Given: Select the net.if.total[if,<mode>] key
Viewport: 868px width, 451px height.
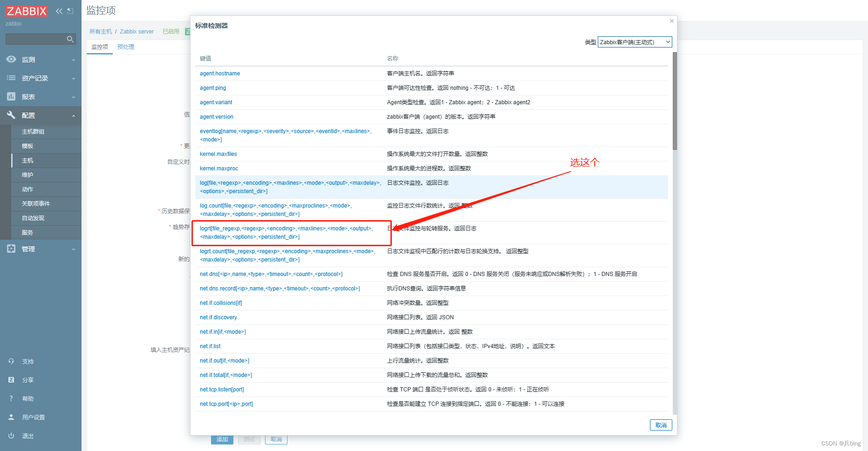Looking at the screenshot, I should click(x=226, y=375).
